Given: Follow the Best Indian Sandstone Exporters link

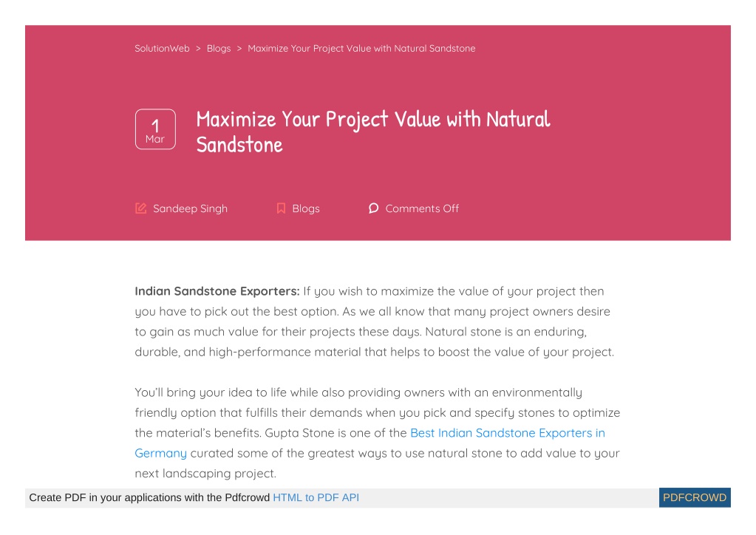Looking at the screenshot, I should [508, 433].
